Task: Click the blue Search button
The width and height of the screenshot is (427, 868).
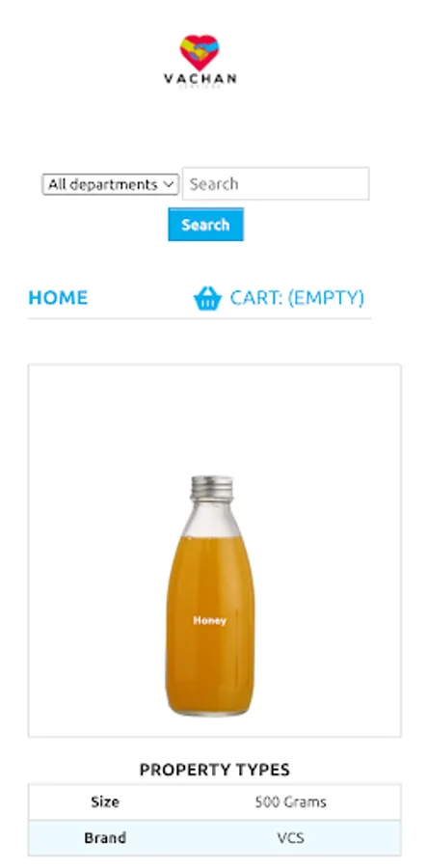Action: click(x=205, y=224)
